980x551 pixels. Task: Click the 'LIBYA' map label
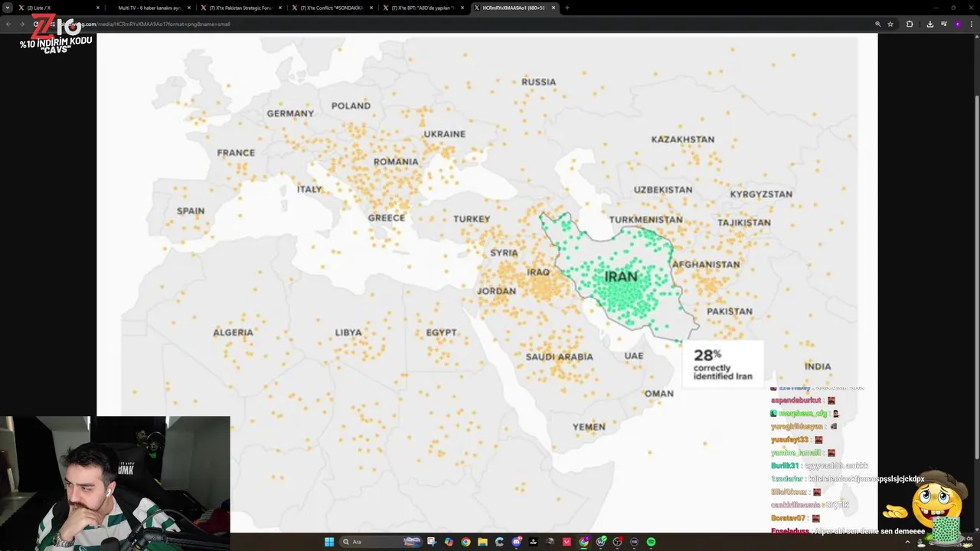click(348, 332)
